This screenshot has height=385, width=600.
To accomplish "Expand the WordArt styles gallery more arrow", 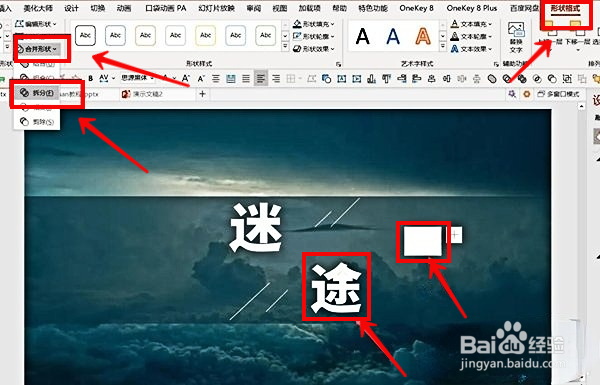I will click(443, 47).
